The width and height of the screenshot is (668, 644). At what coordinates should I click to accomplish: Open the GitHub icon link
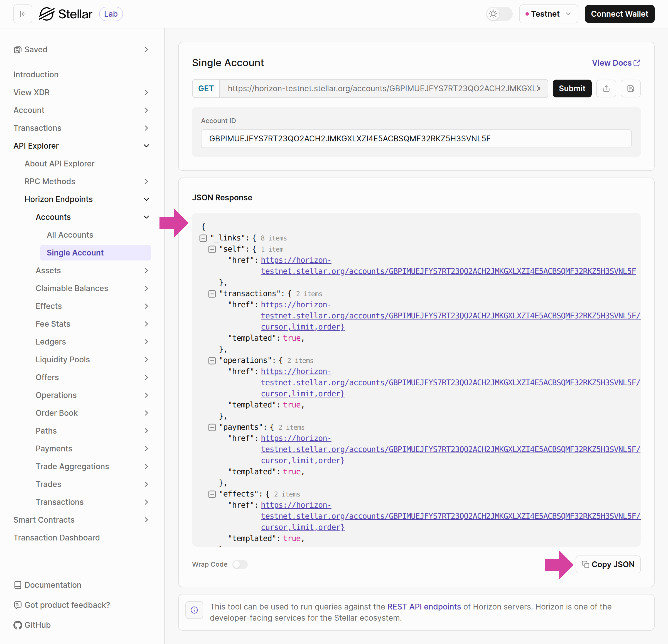pyautogui.click(x=17, y=625)
